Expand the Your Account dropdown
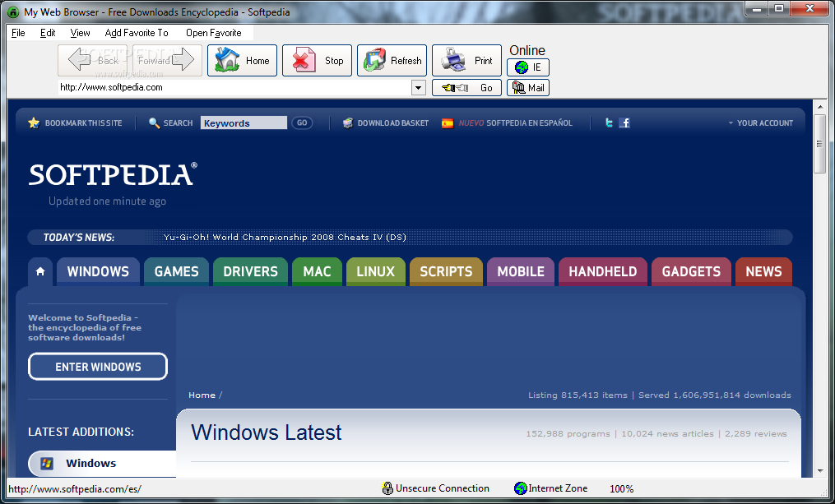 760,123
